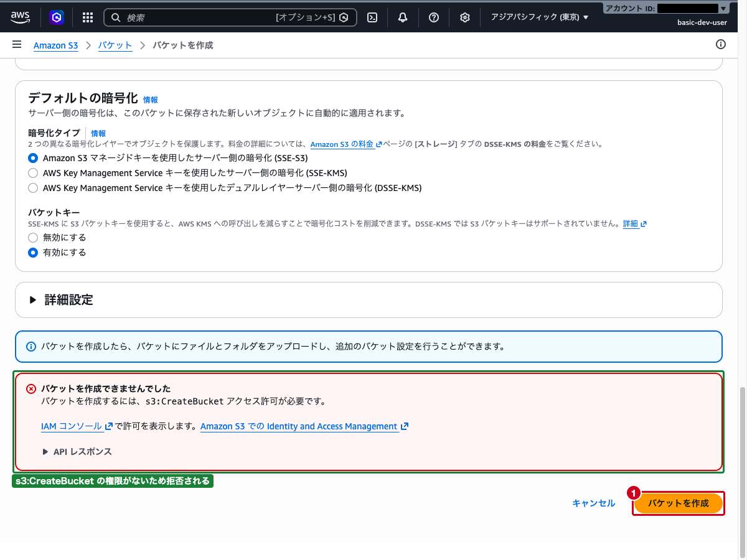
Task: Open the services grid menu icon
Action: point(88,17)
